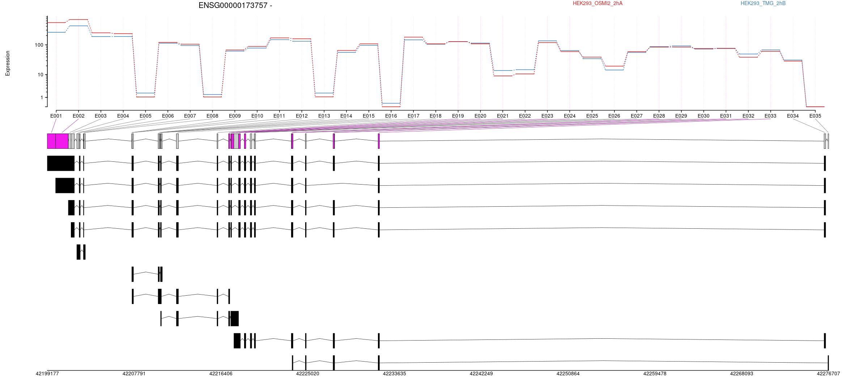Select exon label E018
Image resolution: width=868 pixels, height=380 pixels.
tap(435, 116)
